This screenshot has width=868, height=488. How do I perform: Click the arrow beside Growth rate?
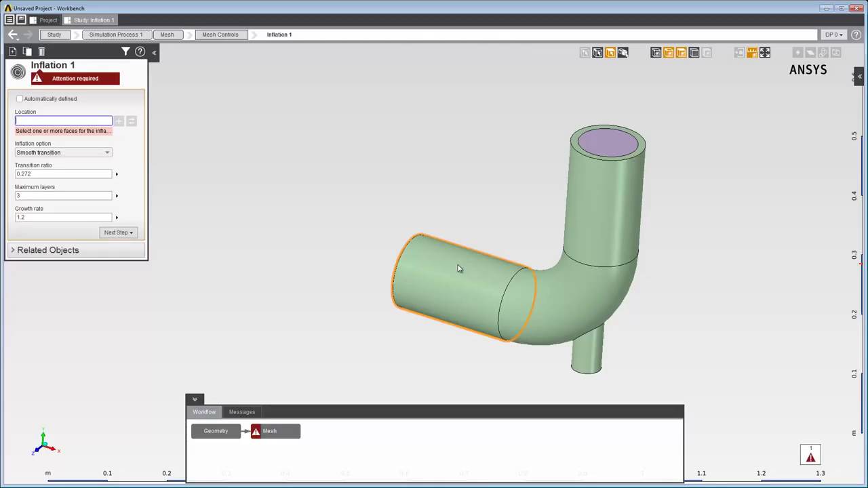pyautogui.click(x=117, y=218)
